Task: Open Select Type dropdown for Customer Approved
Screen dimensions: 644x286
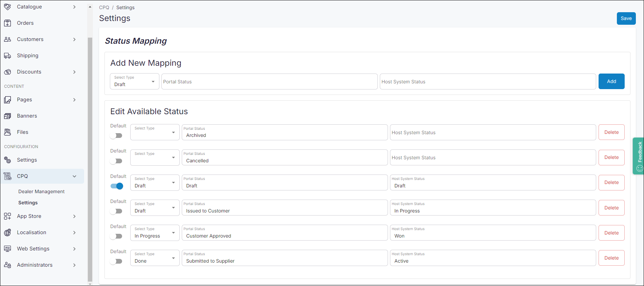Action: (155, 233)
